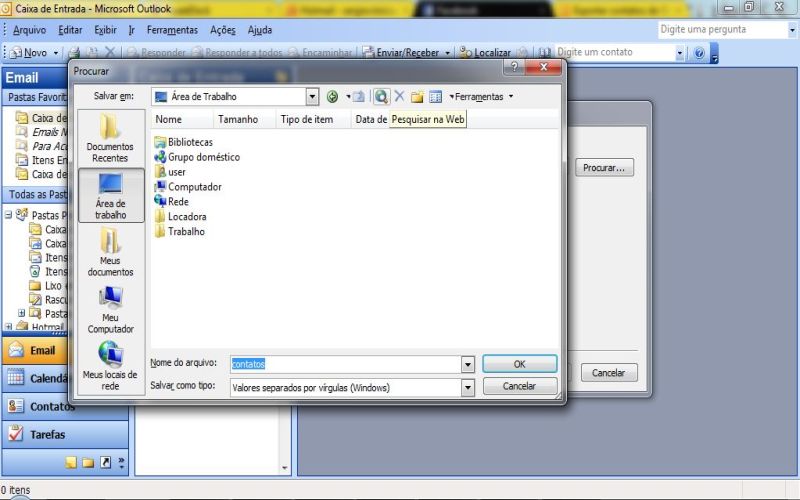800x500 pixels.
Task: Click the Procurar... button in the background dialog
Action: [x=604, y=168]
